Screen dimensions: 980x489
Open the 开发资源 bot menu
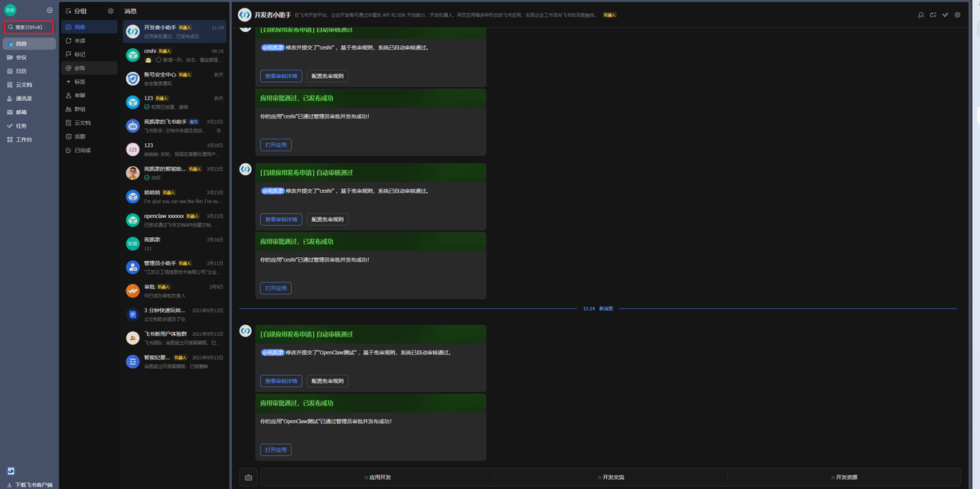click(x=844, y=478)
